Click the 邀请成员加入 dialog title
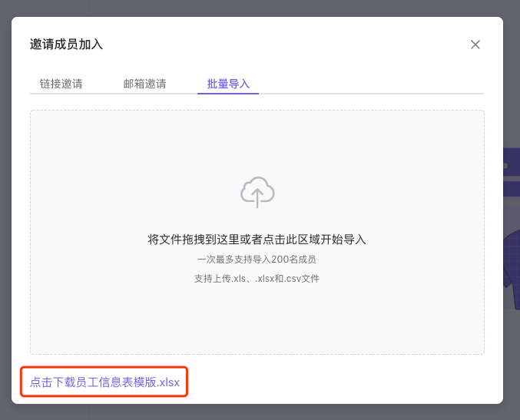Viewport: 520px width, 420px height. click(x=66, y=45)
